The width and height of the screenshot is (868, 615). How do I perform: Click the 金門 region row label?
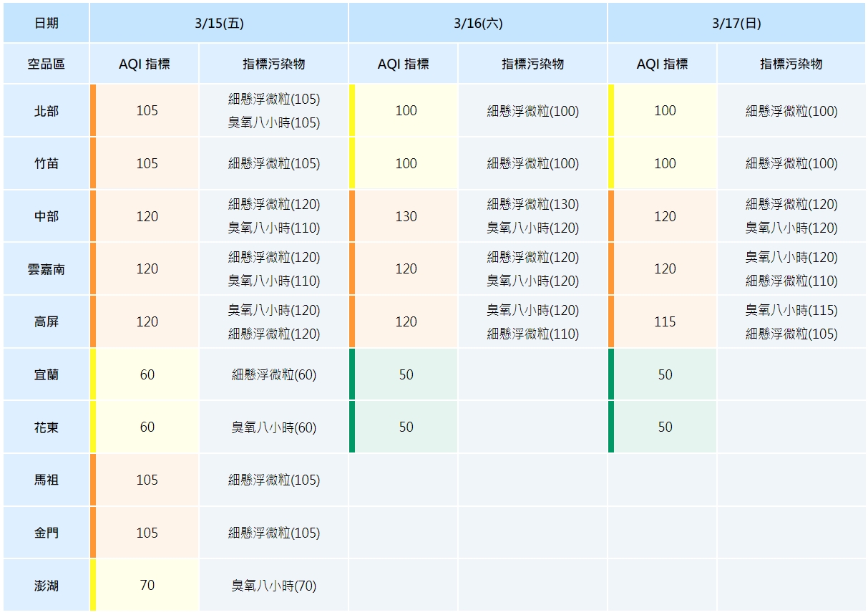tap(47, 533)
